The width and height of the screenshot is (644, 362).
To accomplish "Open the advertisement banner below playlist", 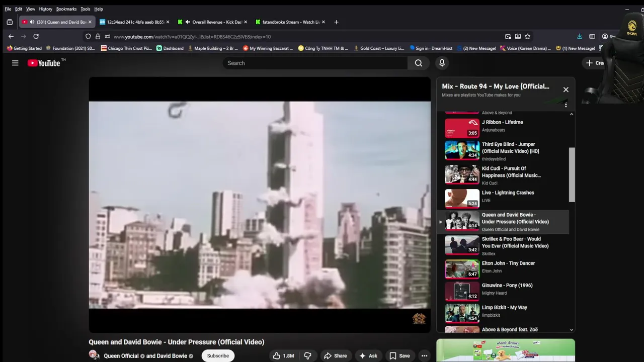I will click(506, 350).
